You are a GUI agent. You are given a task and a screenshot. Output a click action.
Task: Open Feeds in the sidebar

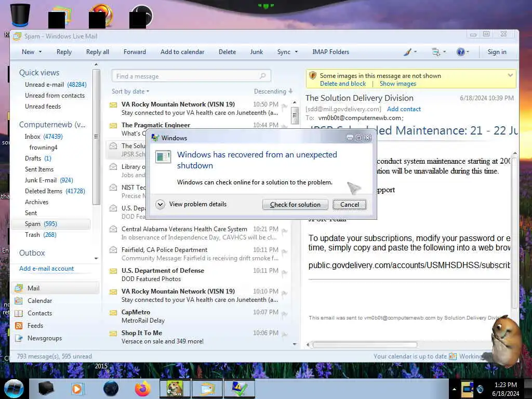point(35,326)
